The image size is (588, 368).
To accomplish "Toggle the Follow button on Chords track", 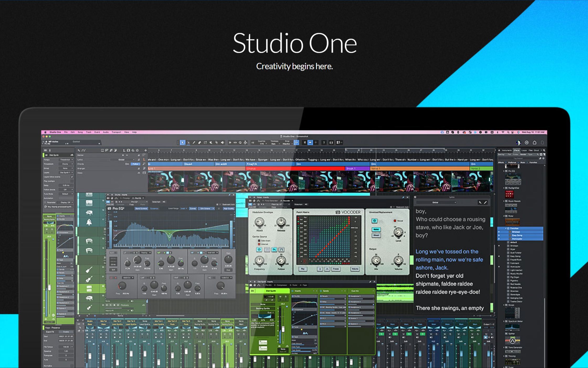I will (x=135, y=164).
